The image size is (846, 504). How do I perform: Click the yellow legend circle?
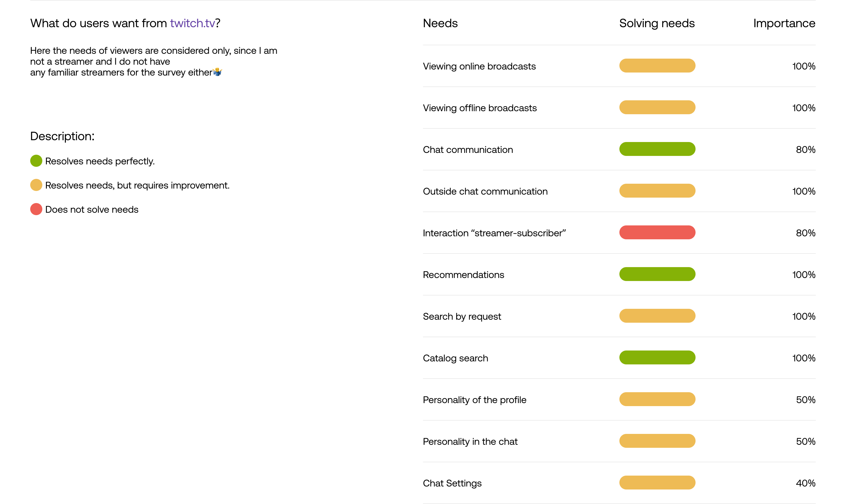click(36, 185)
